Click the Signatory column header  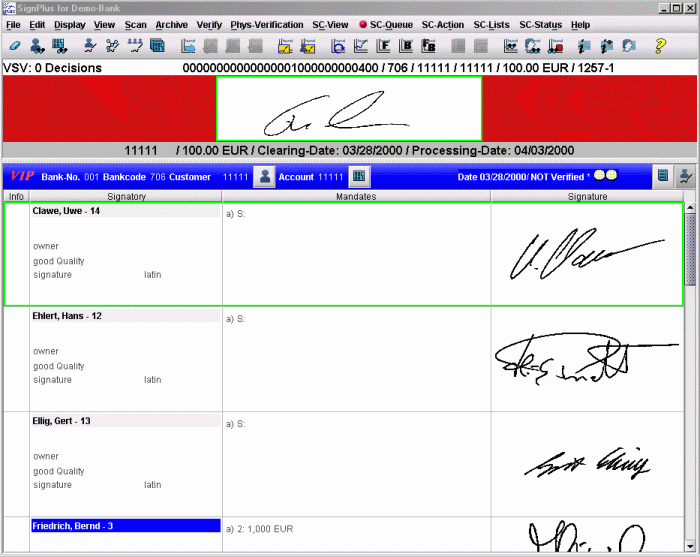(x=126, y=197)
